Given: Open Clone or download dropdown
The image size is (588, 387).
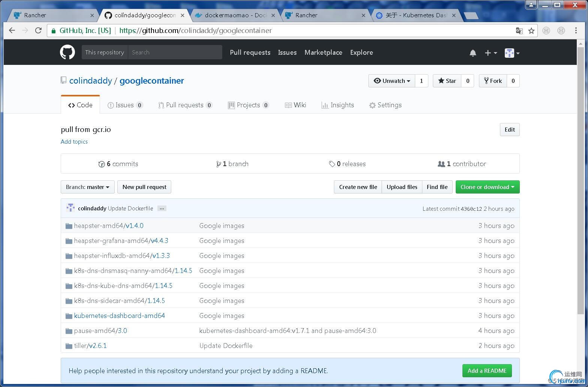Looking at the screenshot, I should (488, 187).
